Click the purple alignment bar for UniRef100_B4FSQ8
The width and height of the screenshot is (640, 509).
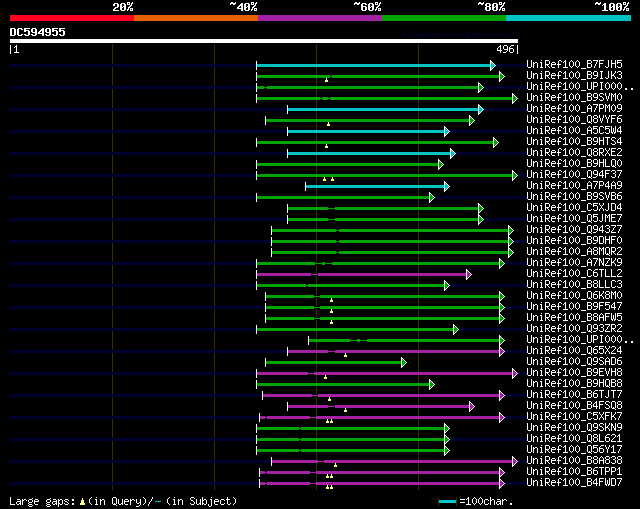[379, 407]
